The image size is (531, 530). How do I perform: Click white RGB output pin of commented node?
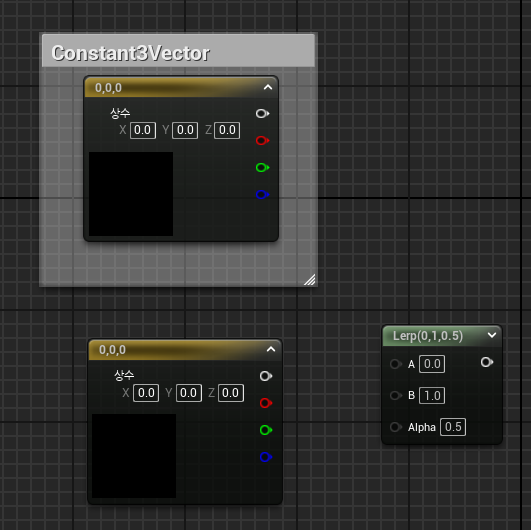click(262, 113)
